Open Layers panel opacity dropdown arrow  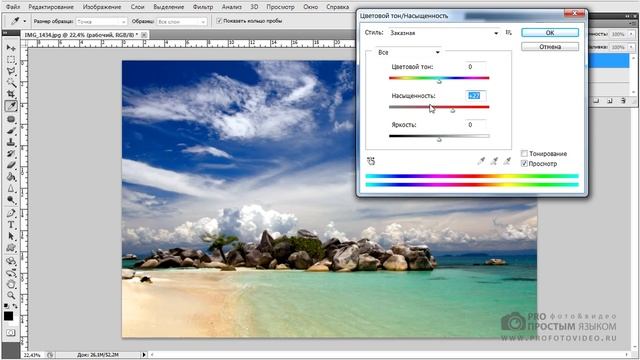(631, 35)
